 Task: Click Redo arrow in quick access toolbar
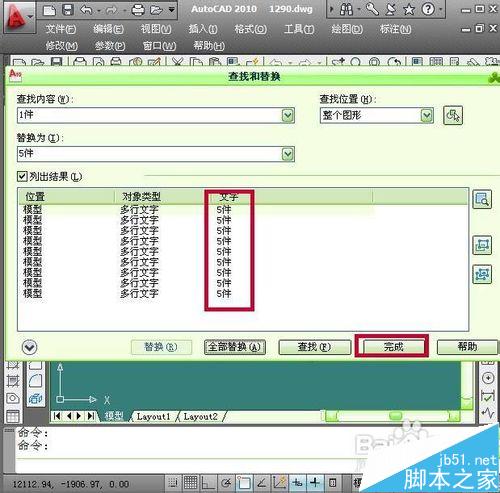(112, 10)
